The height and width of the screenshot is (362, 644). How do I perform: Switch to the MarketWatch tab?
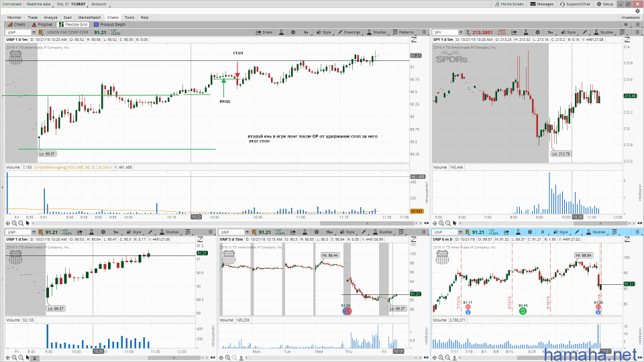click(x=89, y=17)
